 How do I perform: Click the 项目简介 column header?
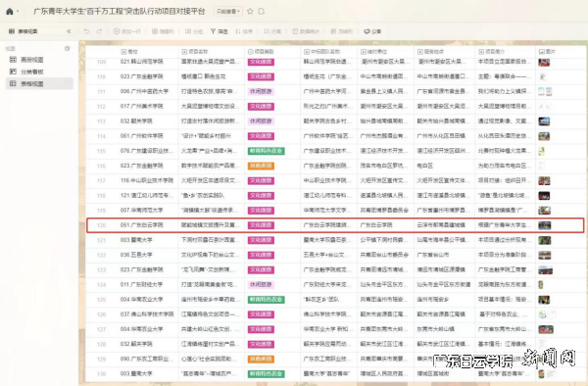492,52
